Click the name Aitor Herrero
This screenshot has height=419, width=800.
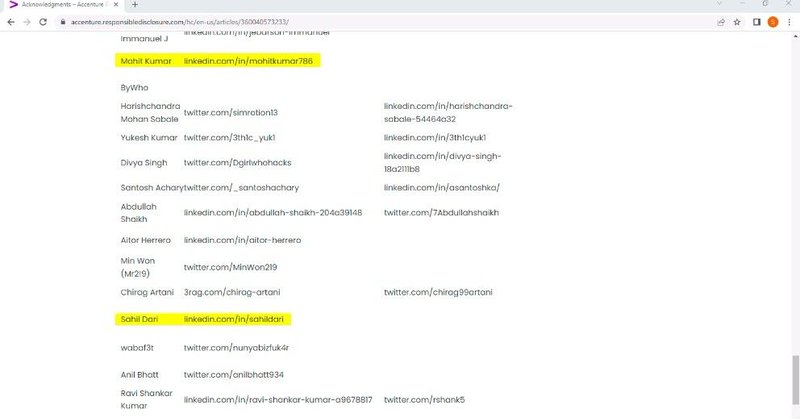pyautogui.click(x=145, y=240)
